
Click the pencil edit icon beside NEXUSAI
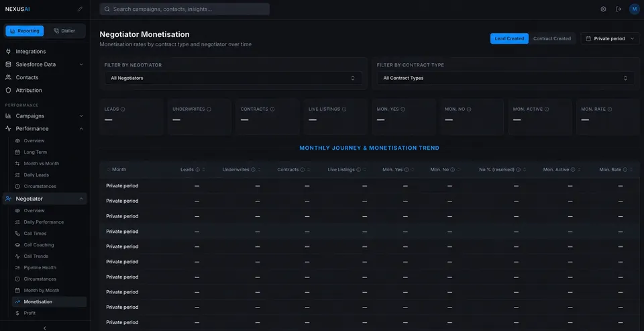80,9
